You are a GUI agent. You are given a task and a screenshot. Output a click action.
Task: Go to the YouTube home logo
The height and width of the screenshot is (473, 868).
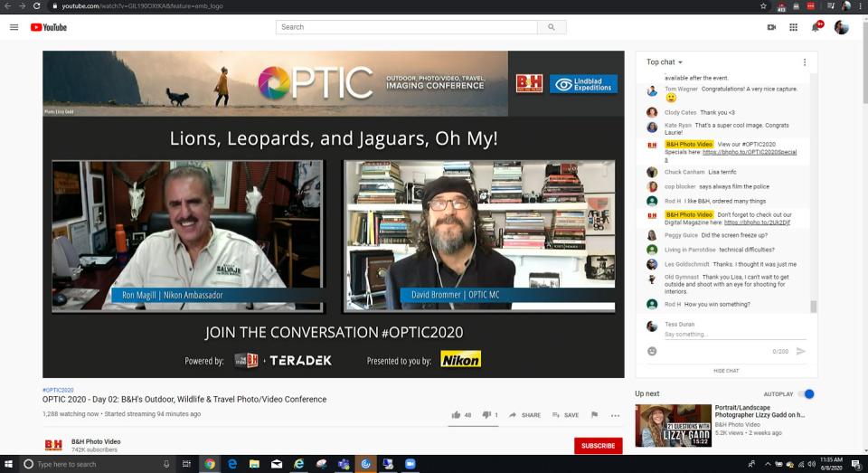[49, 27]
